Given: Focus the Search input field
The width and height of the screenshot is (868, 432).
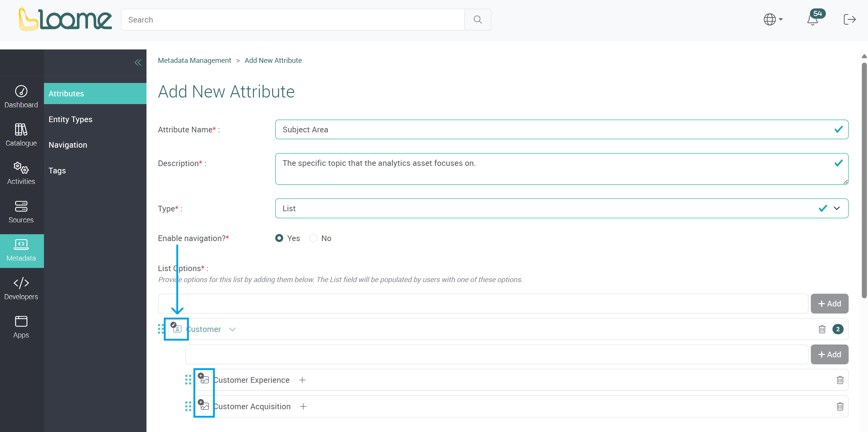Looking at the screenshot, I should click(x=293, y=20).
